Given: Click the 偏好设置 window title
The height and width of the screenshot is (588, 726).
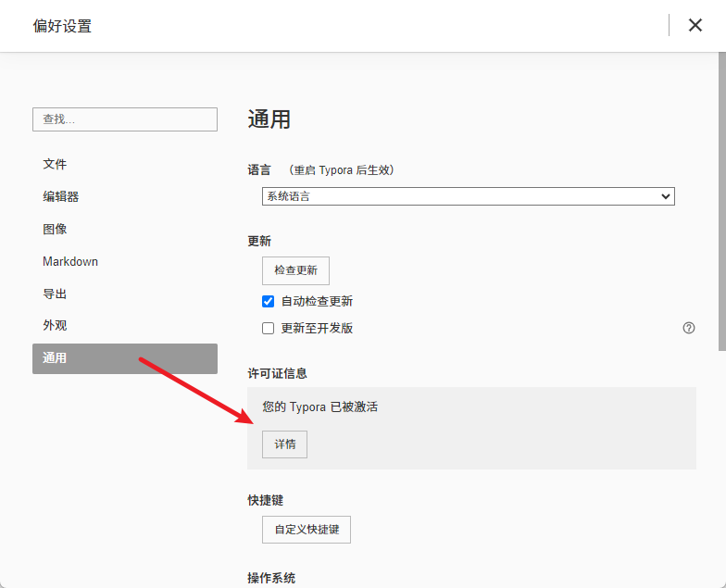Looking at the screenshot, I should click(62, 26).
